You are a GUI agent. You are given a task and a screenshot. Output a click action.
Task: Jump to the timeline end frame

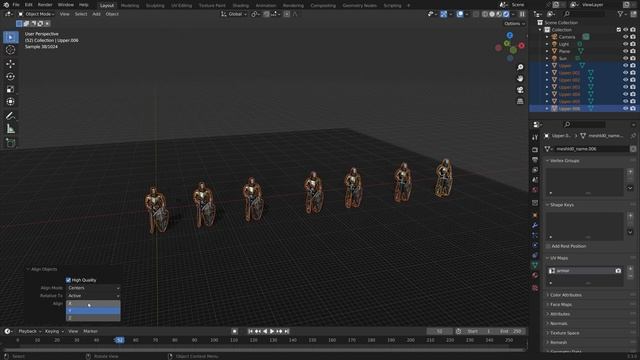pos(287,331)
